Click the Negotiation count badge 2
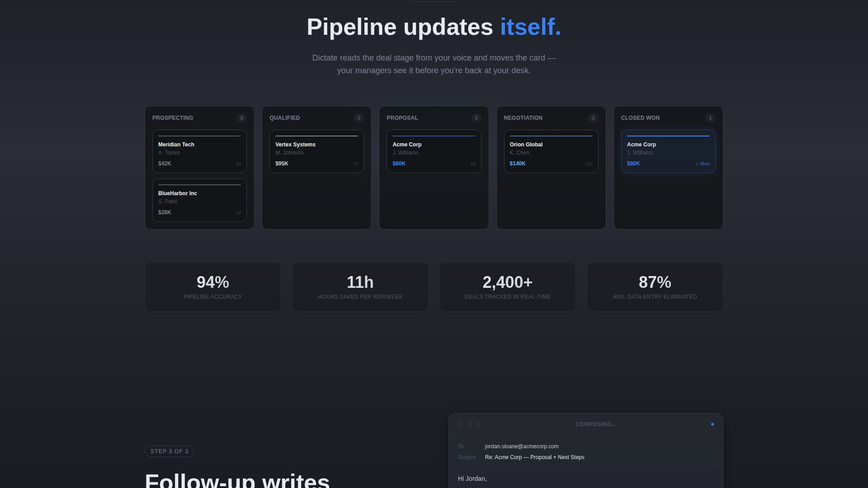Image resolution: width=868 pixels, height=488 pixels. [593, 118]
